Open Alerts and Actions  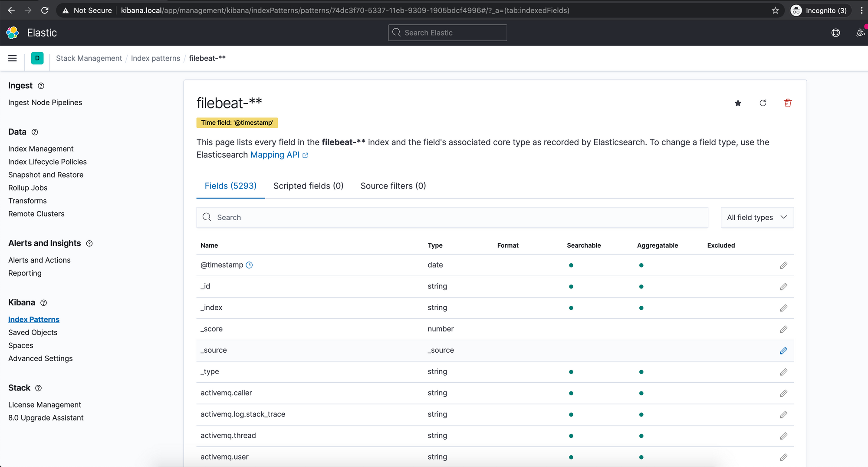pyautogui.click(x=39, y=260)
